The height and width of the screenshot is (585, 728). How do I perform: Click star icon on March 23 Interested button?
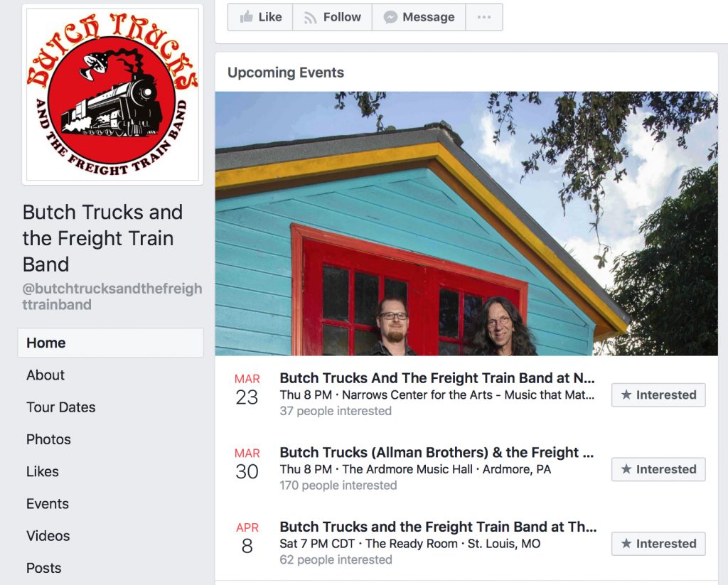click(x=626, y=395)
